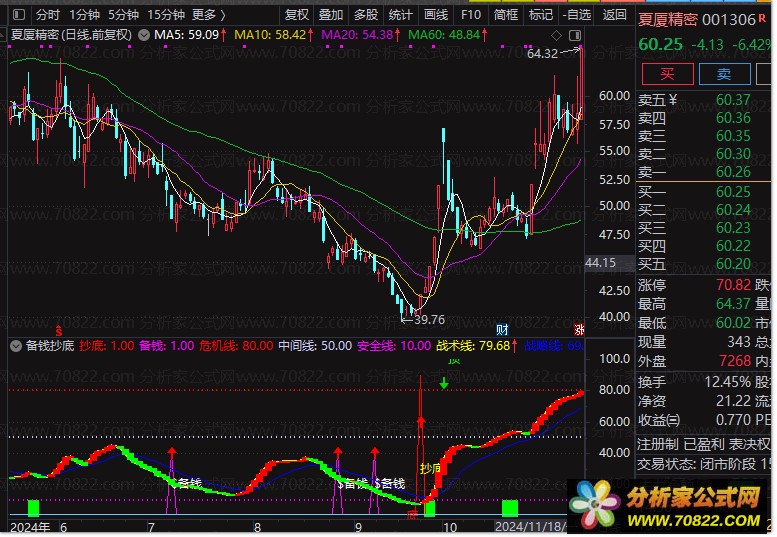Viewport: 777px width, 537px height.
Task: Select the 5分钟 period
Action: click(123, 15)
